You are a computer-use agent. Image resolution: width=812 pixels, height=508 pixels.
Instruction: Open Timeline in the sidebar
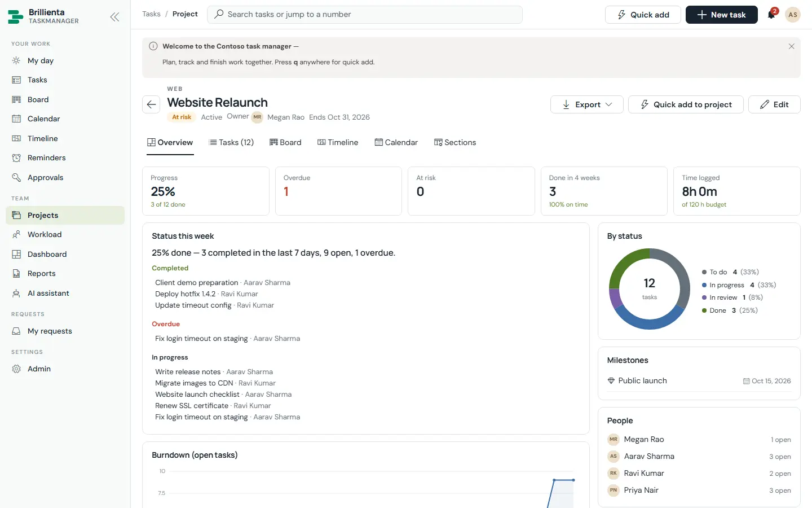tap(65, 138)
